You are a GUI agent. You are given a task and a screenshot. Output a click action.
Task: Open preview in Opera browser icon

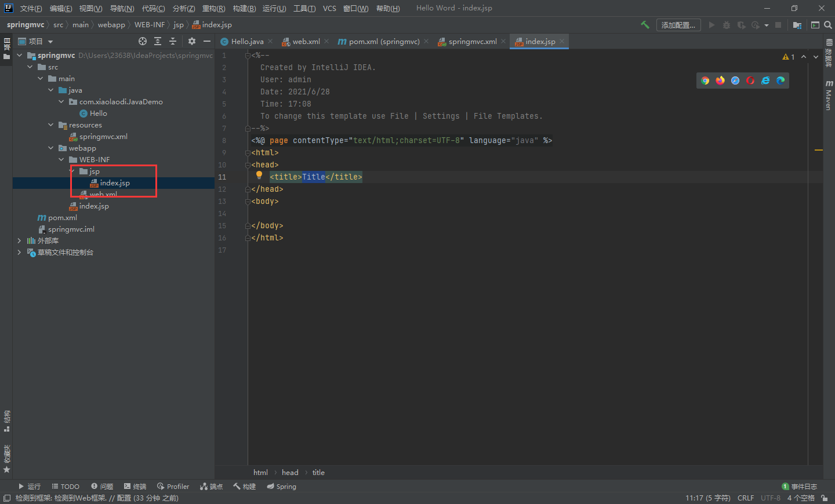tap(750, 81)
